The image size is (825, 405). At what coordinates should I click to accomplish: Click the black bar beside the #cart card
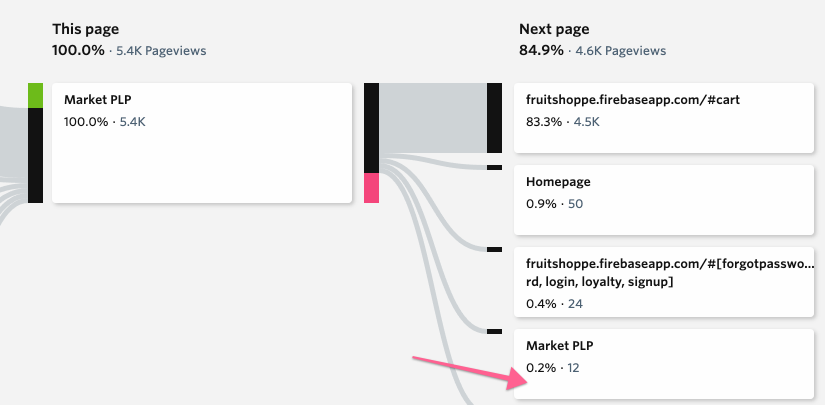pos(494,118)
